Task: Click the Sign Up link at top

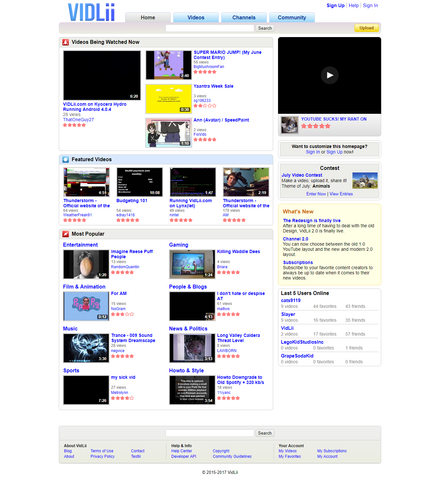Action: point(335,6)
